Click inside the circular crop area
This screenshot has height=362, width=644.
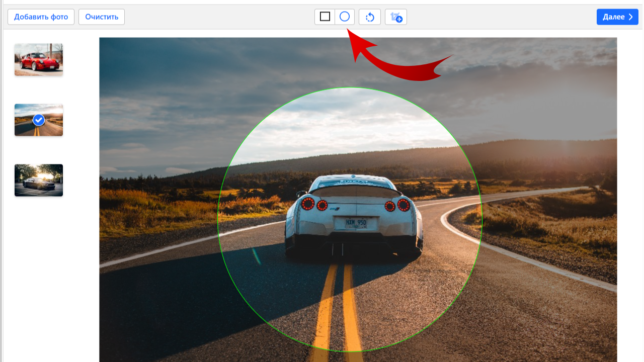point(350,220)
